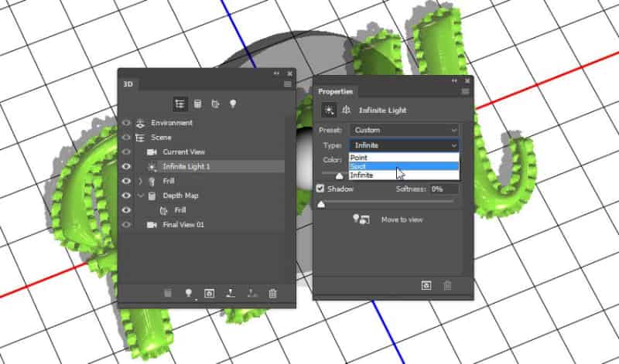
Task: Hide the Frill material under Depth Map
Action: pyautogui.click(x=126, y=210)
